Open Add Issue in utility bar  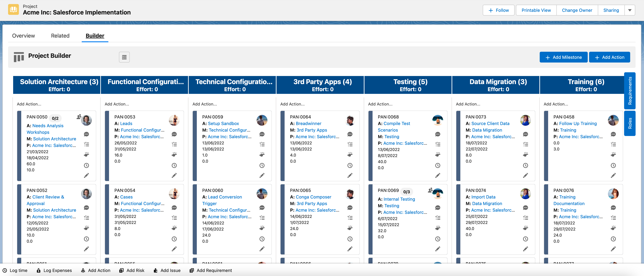point(167,270)
